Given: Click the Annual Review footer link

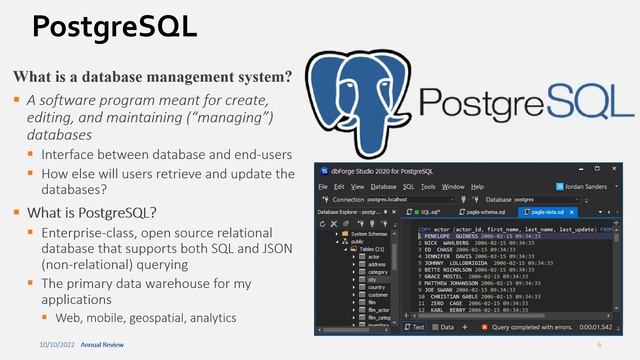Looking at the screenshot, I should tap(102, 344).
